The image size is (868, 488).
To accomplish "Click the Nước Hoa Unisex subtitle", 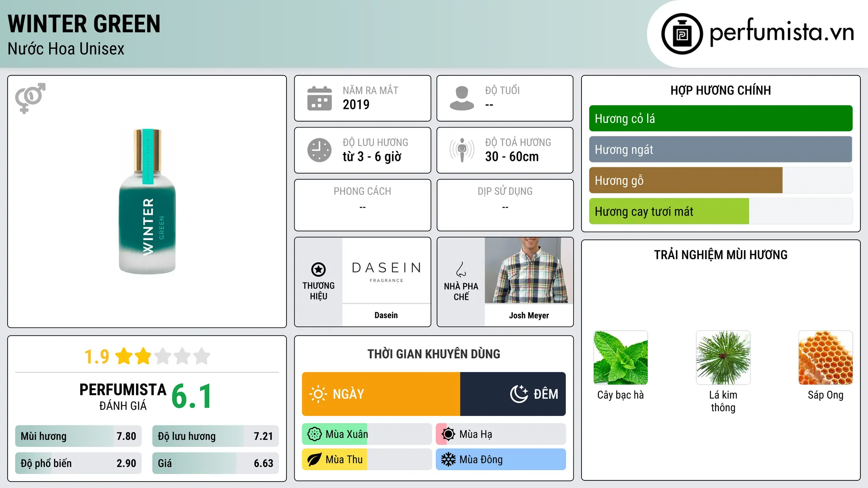I will tap(66, 49).
